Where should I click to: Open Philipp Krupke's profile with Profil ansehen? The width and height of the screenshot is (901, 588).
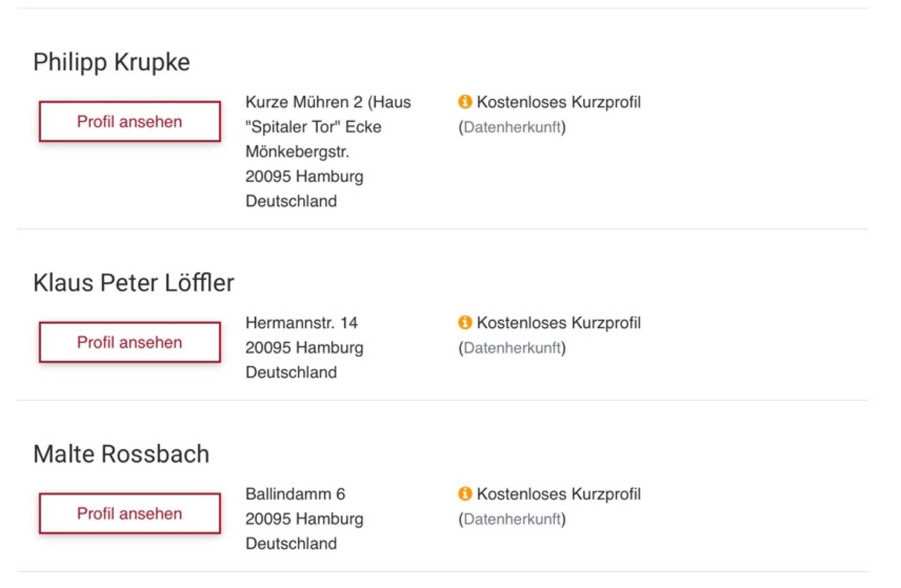(x=129, y=122)
